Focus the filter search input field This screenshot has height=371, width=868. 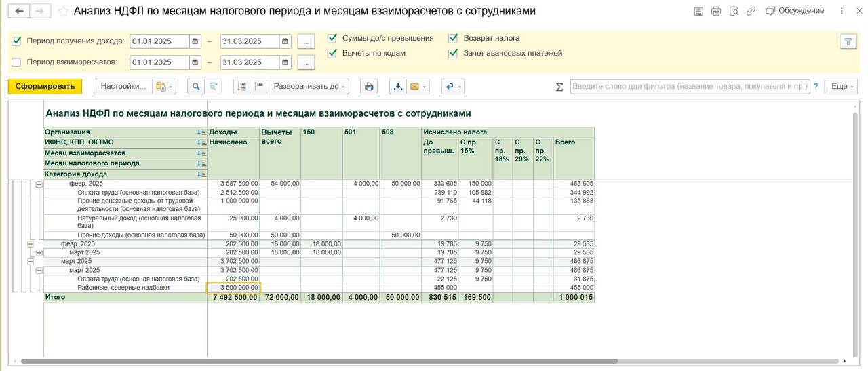tap(690, 86)
